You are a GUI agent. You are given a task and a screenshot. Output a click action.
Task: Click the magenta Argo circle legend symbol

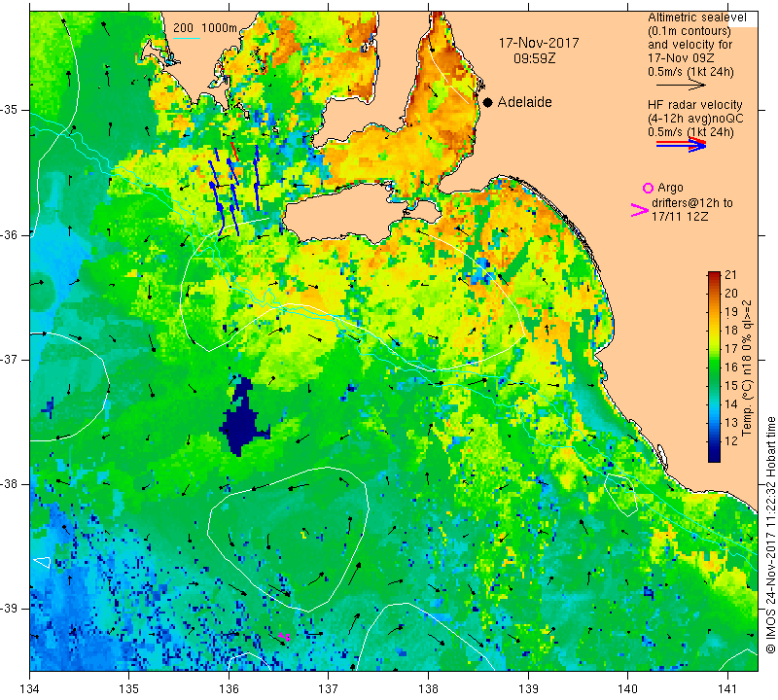tap(648, 188)
